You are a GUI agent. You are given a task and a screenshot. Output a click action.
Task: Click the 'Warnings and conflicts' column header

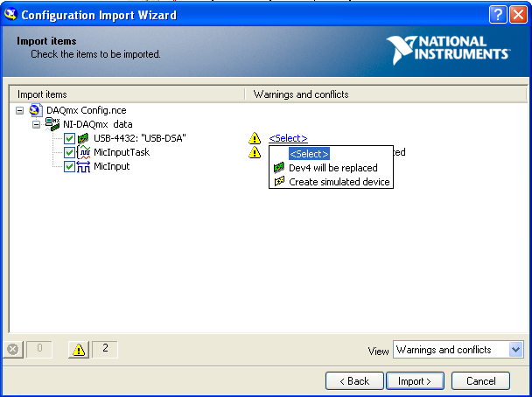click(x=385, y=94)
